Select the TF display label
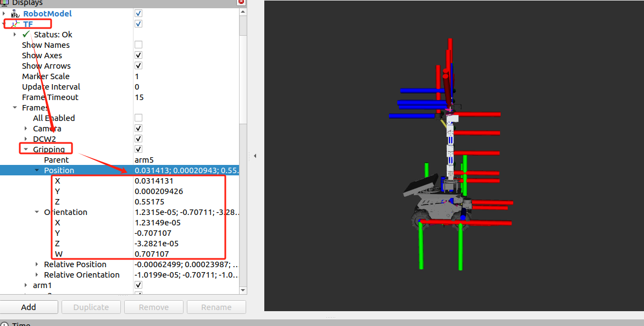The image size is (644, 326). (x=28, y=24)
